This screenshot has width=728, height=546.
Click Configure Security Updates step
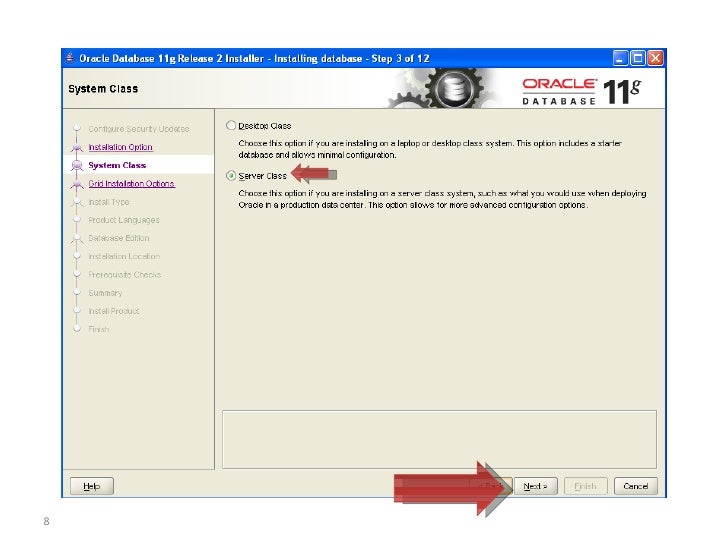(x=138, y=129)
